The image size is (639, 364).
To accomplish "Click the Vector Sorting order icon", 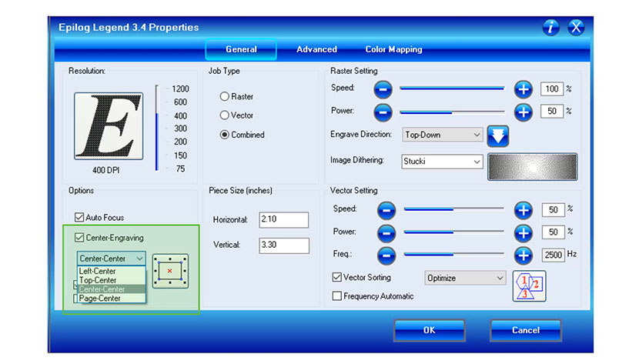I will coord(529,286).
